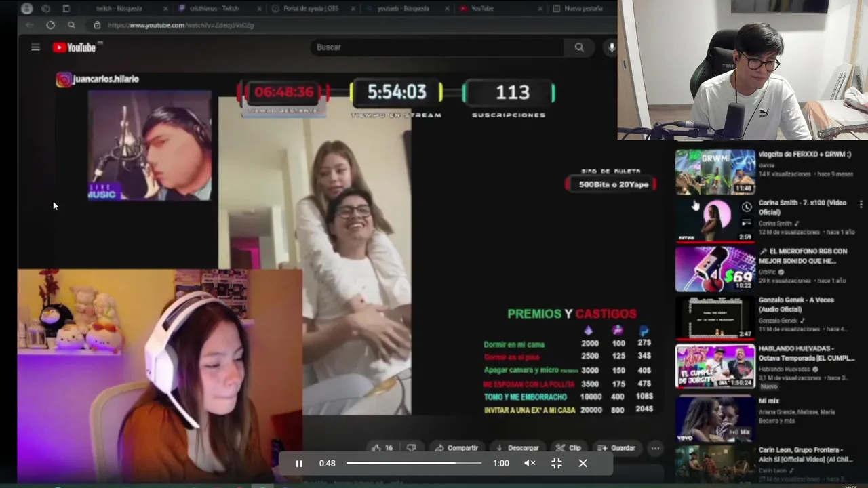The height and width of the screenshot is (488, 868).
Task: Open the Nueva pestaña tab
Action: [582, 9]
